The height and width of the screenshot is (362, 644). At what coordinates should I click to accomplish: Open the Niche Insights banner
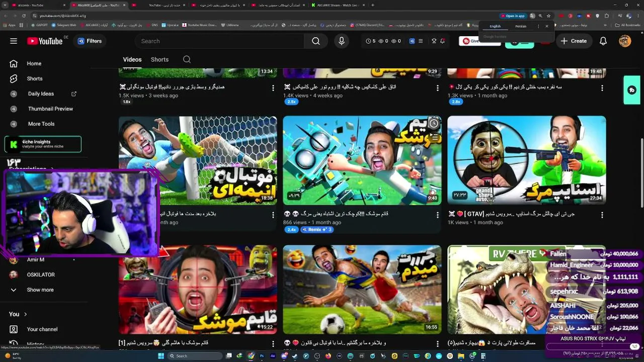coord(43,144)
